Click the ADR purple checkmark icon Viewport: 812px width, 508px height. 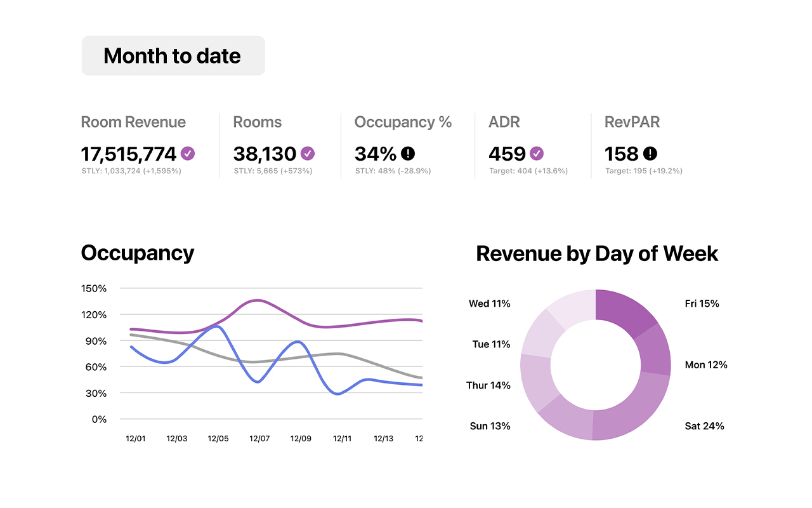537,154
